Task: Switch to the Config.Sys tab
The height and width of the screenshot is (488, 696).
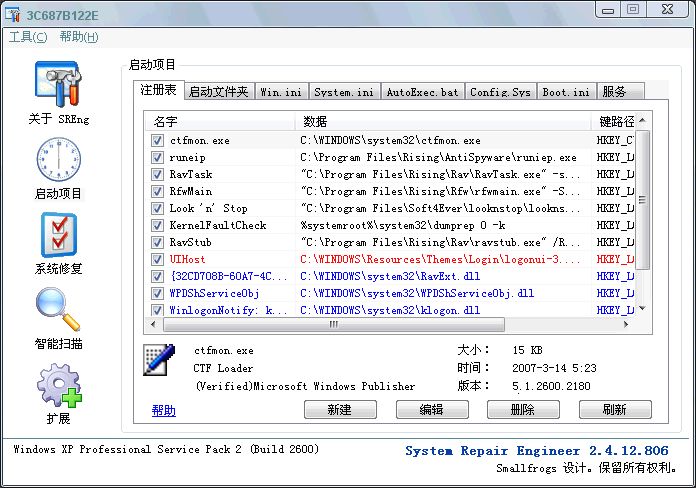Action: (x=500, y=91)
